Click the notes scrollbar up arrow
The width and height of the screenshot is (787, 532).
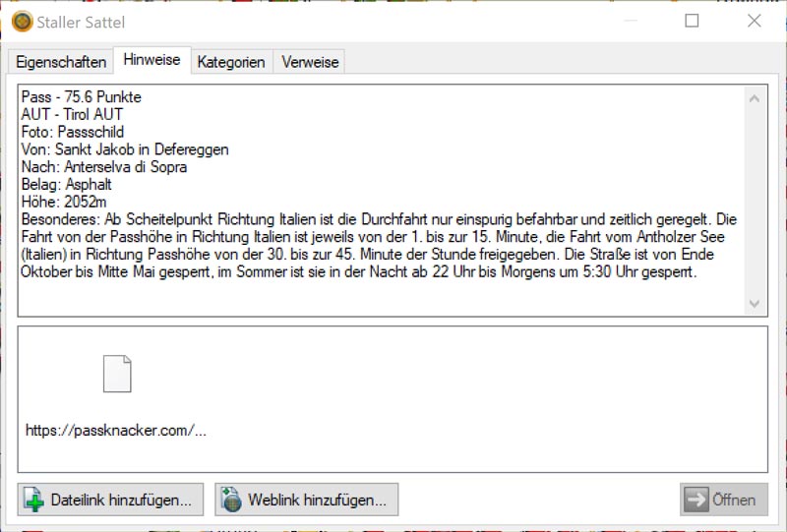(x=755, y=98)
